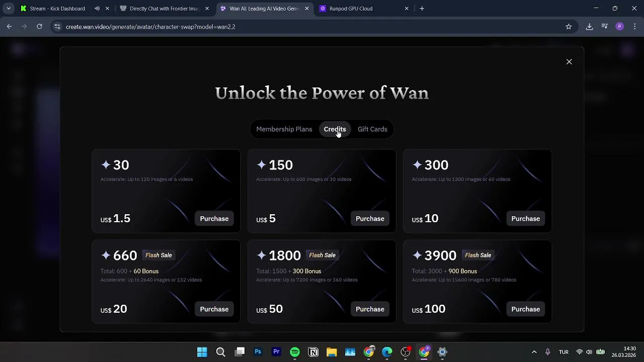Open the Chrome profile avatar
This screenshot has width=644, height=362.
(619, 27)
